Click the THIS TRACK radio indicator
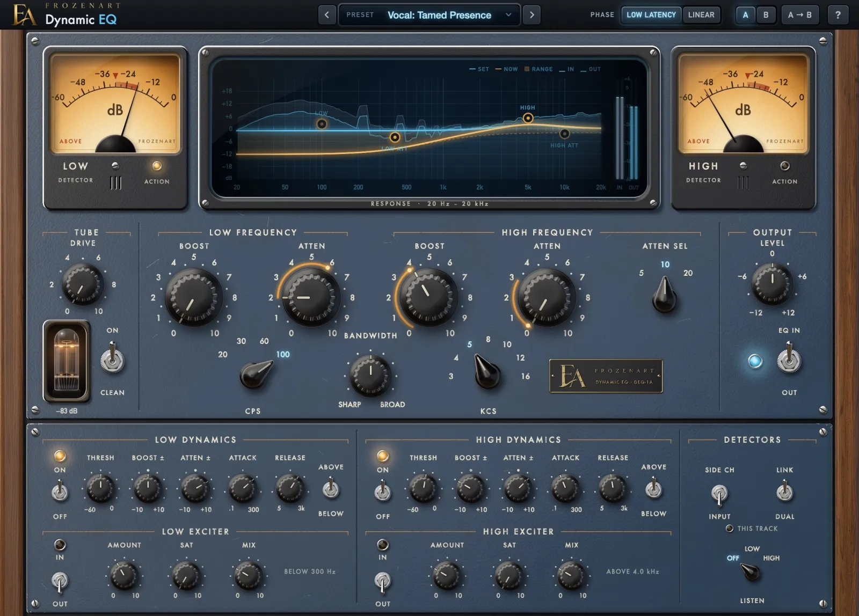Viewport: 859px width, 616px height. 729,529
